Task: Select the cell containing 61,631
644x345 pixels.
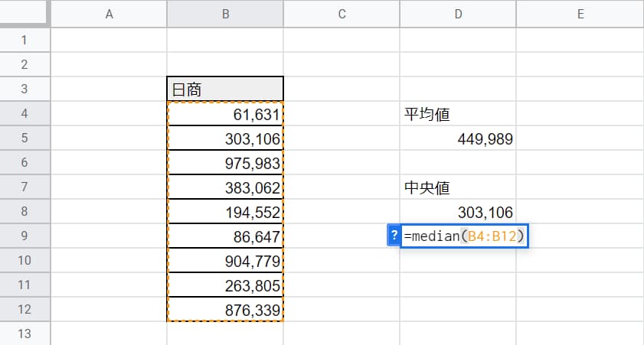Action: (x=225, y=114)
